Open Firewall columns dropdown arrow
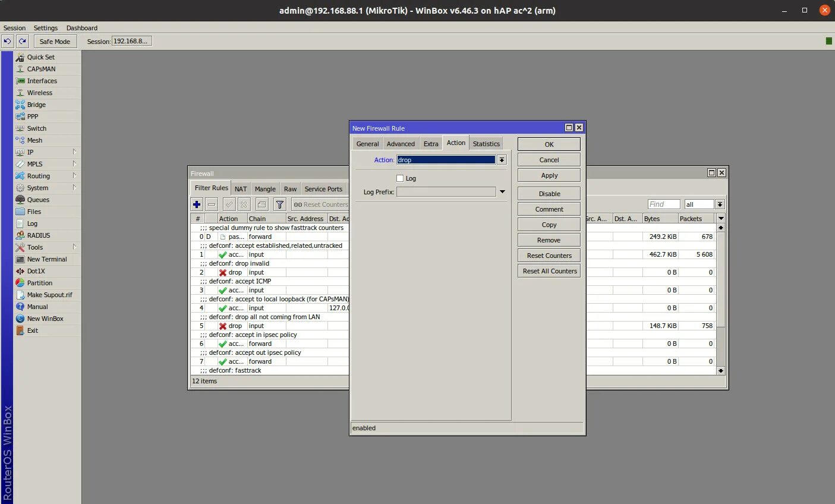The width and height of the screenshot is (835, 504). point(721,219)
